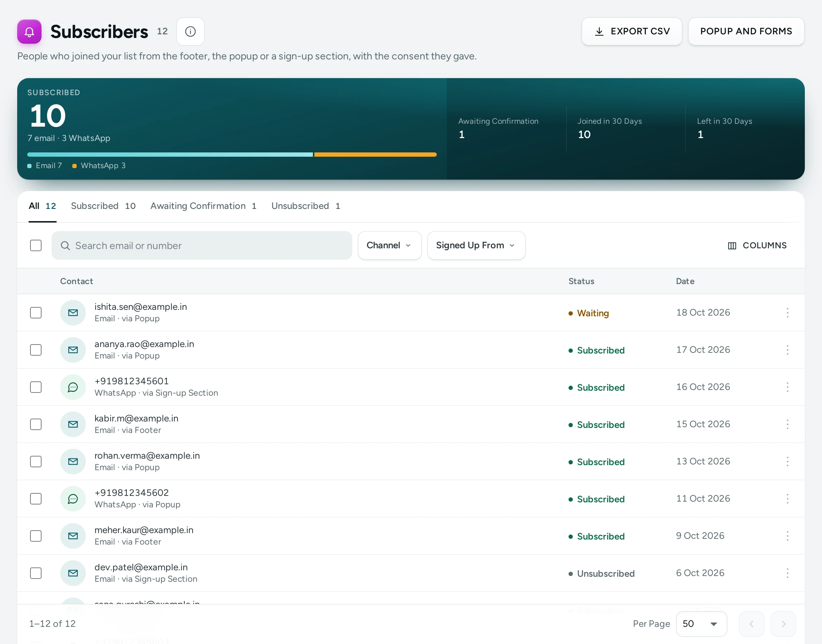Open row menu for ananya.rao@example.in

pyautogui.click(x=787, y=350)
